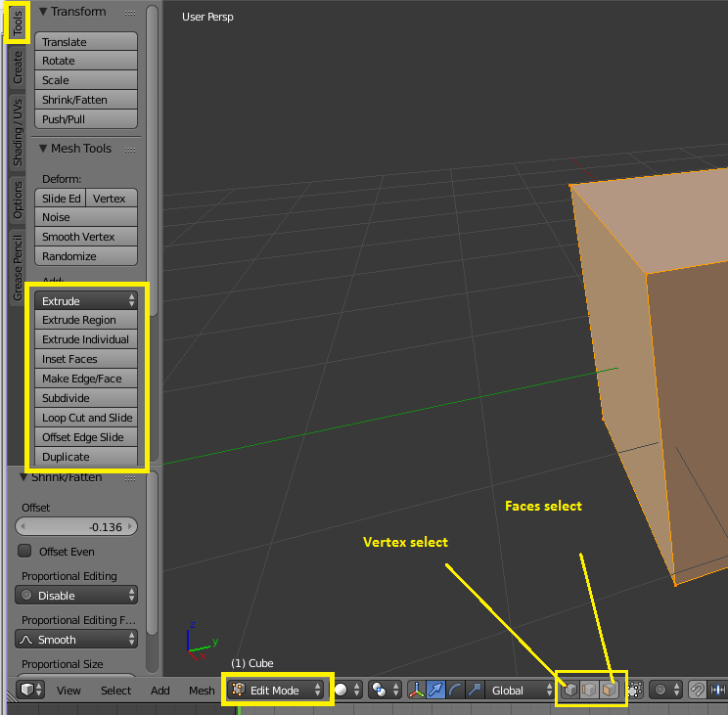Viewport: 728px width, 715px height.
Task: Open the Smooth falloff dropdown
Action: tap(76, 639)
